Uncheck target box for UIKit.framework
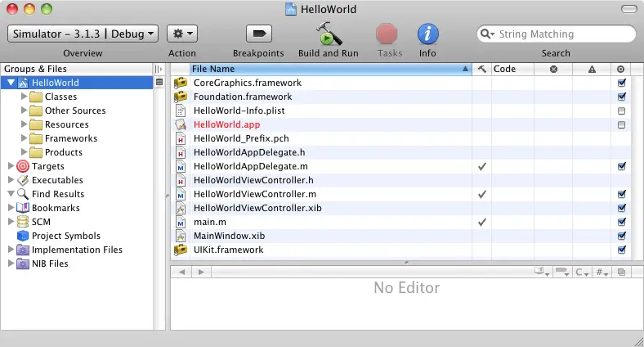 point(621,250)
